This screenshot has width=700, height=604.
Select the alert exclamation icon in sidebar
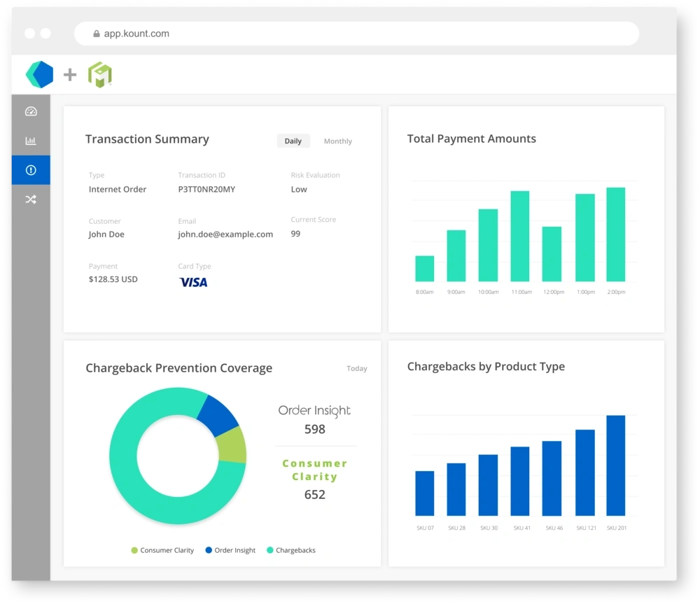pyautogui.click(x=31, y=170)
